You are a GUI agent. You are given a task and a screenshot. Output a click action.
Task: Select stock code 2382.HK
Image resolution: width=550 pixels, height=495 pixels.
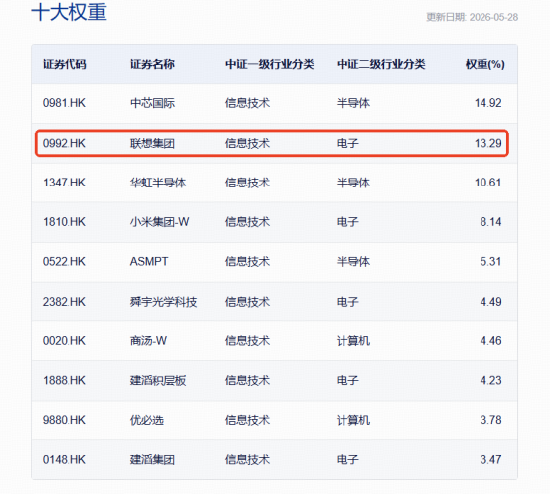[x=64, y=302]
